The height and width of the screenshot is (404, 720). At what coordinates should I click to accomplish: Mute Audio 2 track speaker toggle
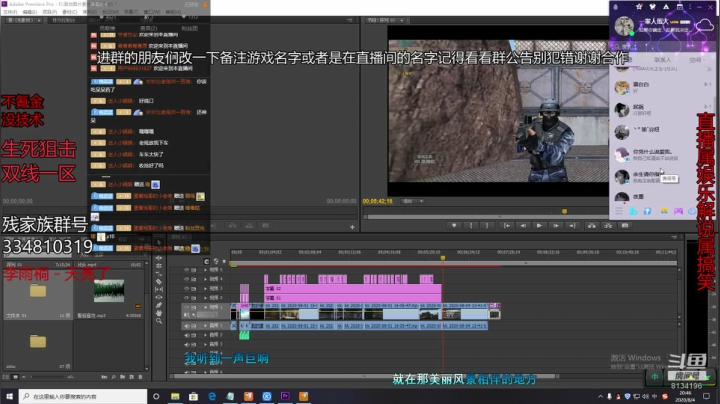(186, 335)
